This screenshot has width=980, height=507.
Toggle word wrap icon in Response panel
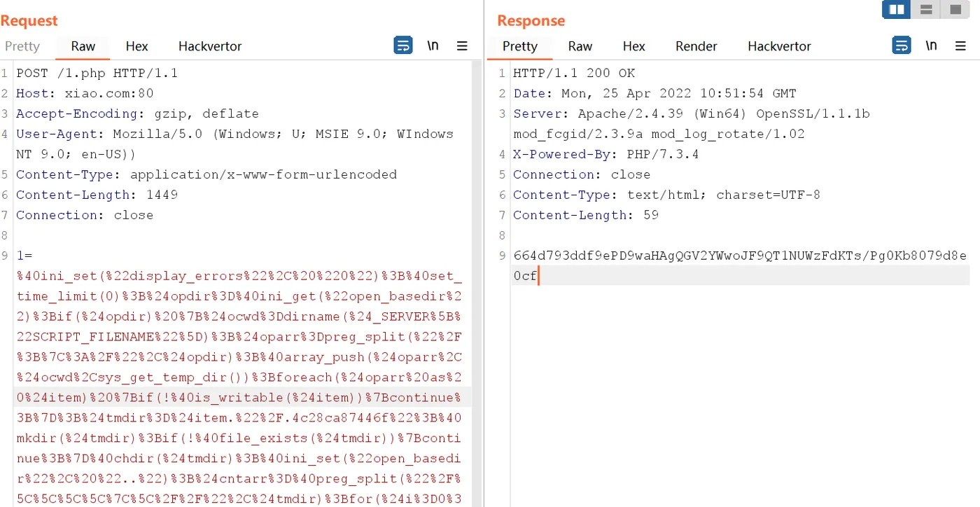(x=902, y=46)
